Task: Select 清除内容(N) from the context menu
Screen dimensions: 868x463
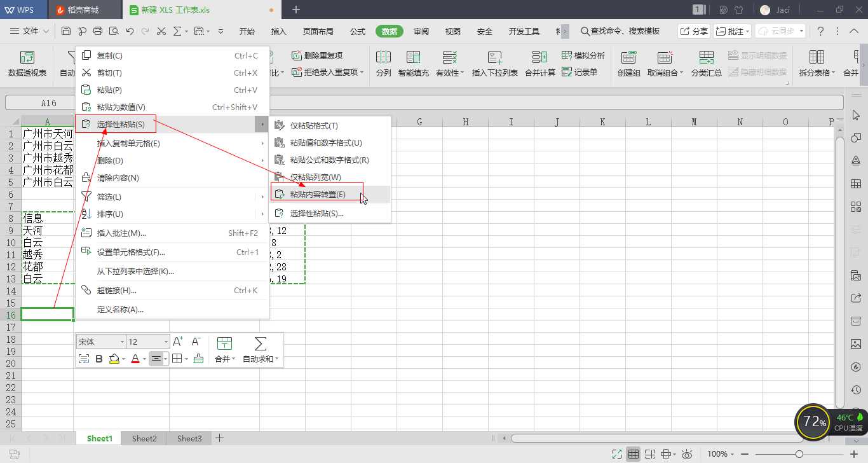Action: 172,178
